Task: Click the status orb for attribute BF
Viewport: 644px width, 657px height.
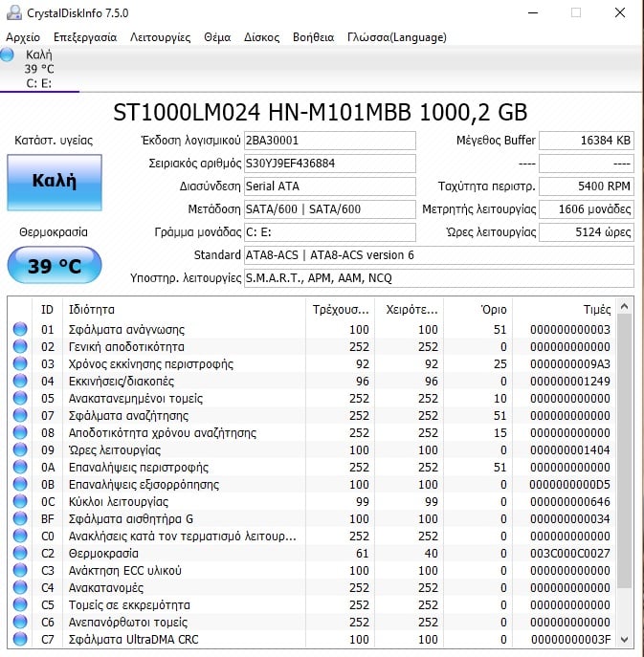Action: (x=20, y=518)
